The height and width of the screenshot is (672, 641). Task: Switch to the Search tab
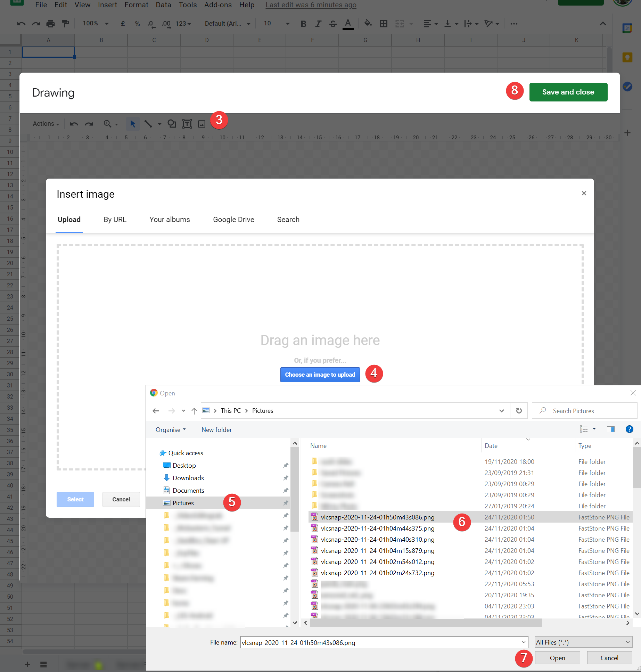(x=288, y=220)
